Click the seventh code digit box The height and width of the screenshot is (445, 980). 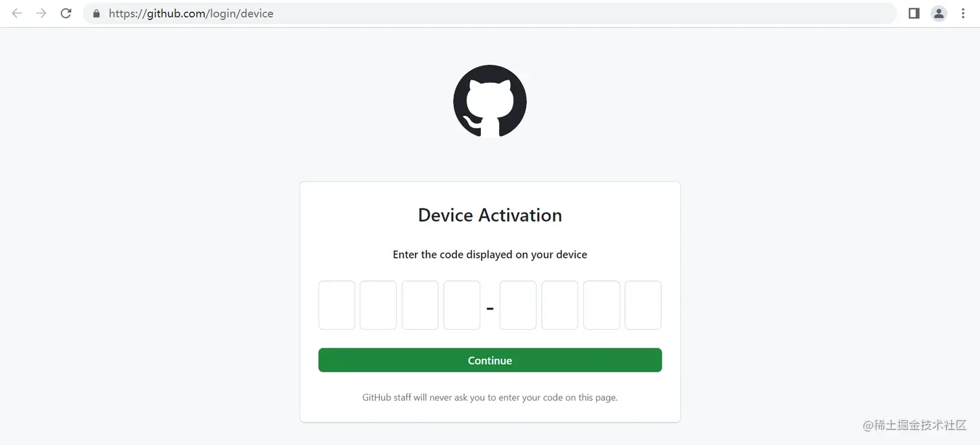tap(601, 305)
